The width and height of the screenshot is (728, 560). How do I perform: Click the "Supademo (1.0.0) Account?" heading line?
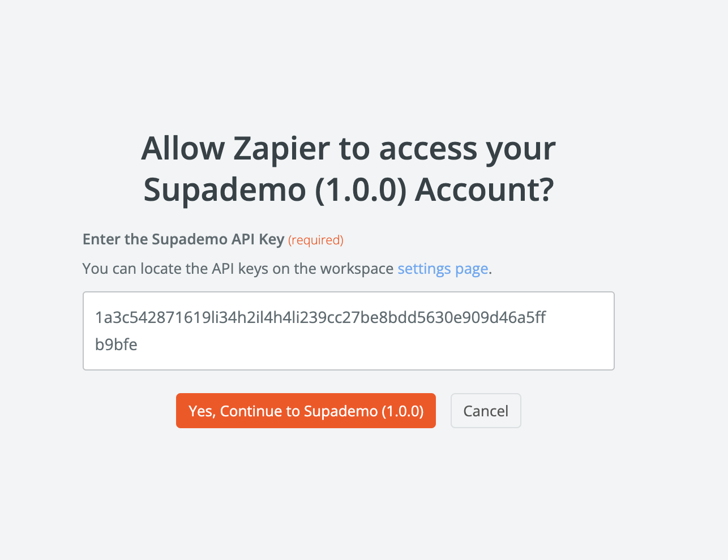pos(348,189)
